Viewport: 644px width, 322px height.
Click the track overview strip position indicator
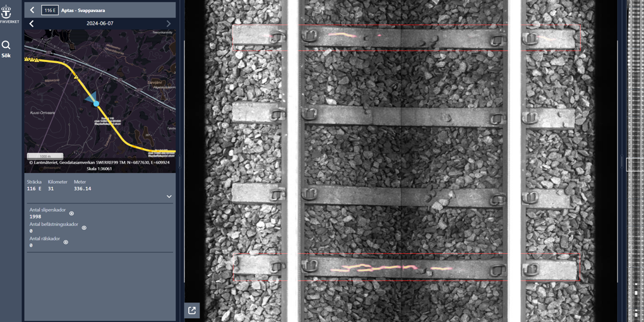pos(634,164)
